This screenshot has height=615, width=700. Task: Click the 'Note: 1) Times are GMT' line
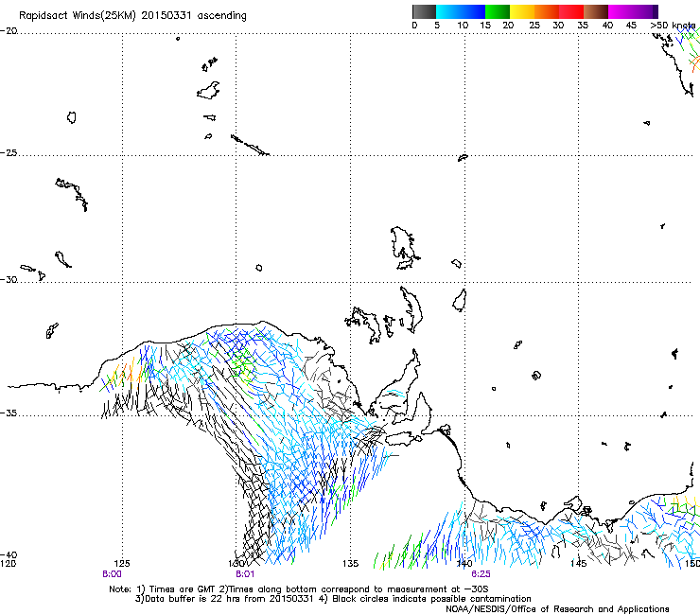point(298,589)
